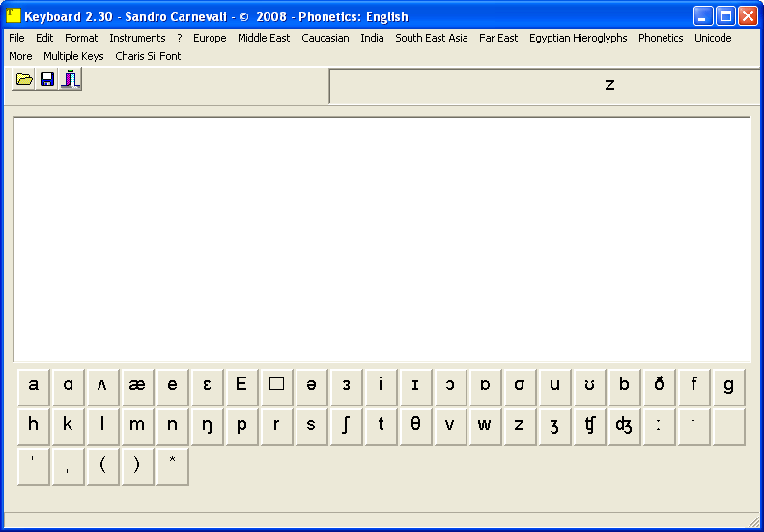
Task: Click the m key
Action: 137,428
